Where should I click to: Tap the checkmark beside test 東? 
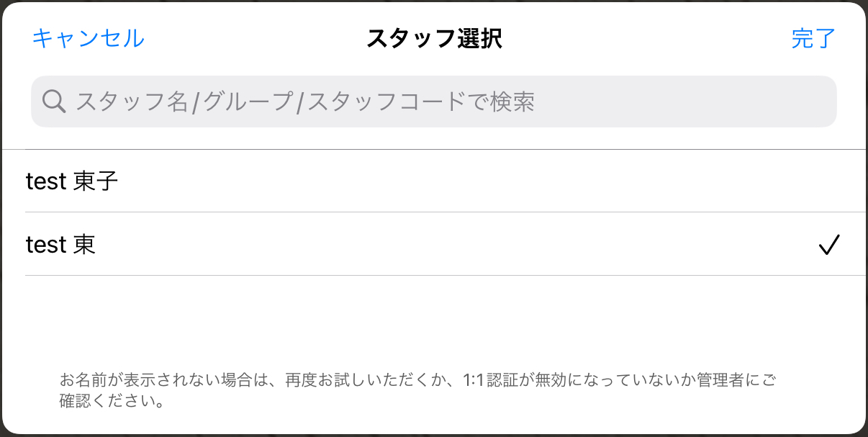point(829,245)
